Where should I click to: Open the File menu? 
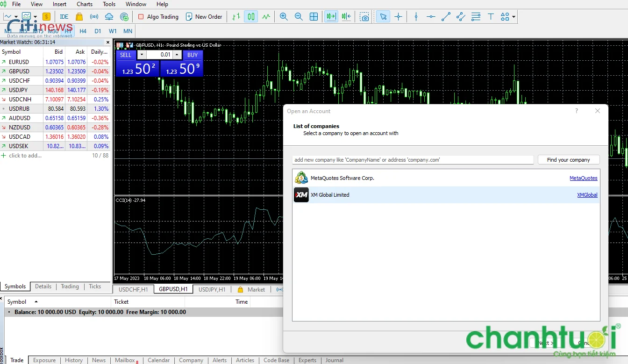[16, 4]
